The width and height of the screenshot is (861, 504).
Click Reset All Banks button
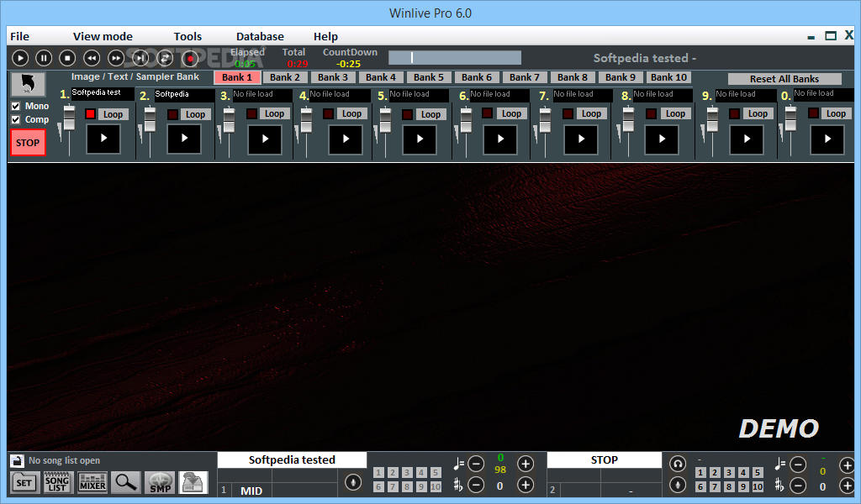tap(784, 79)
